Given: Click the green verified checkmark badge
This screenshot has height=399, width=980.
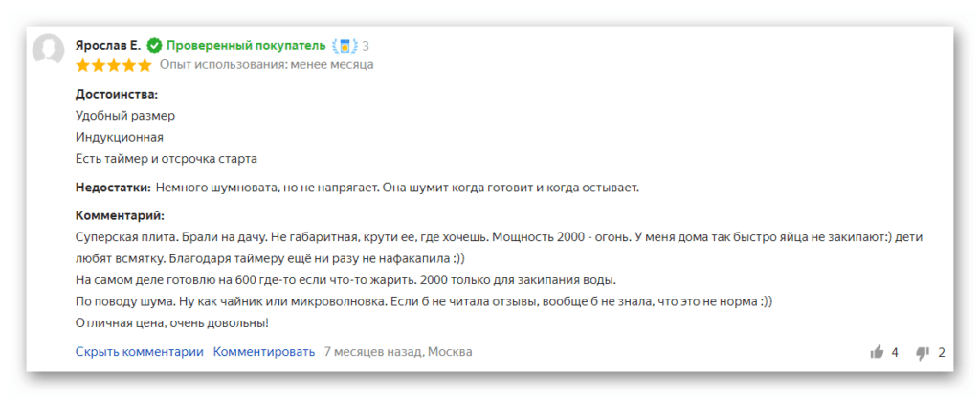Looking at the screenshot, I should click(154, 46).
